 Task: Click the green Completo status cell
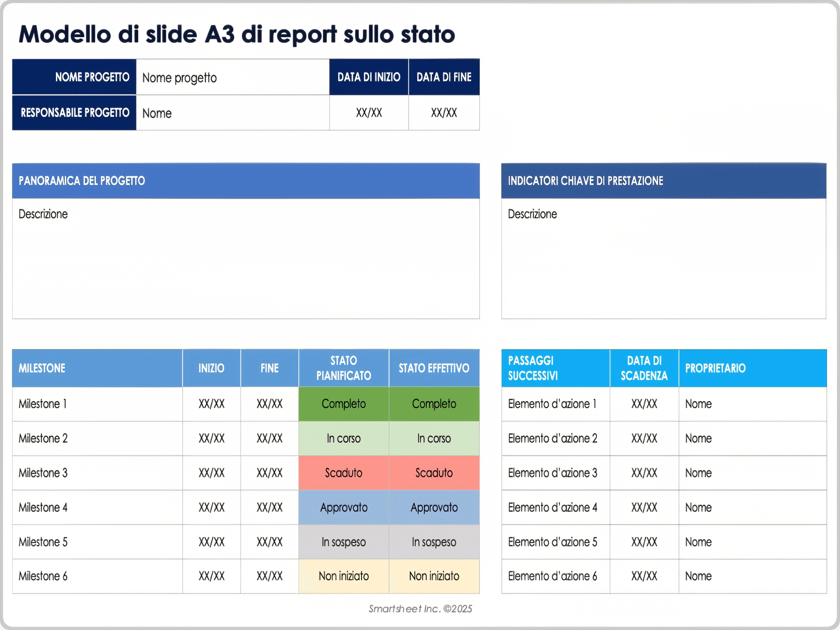[x=343, y=404]
